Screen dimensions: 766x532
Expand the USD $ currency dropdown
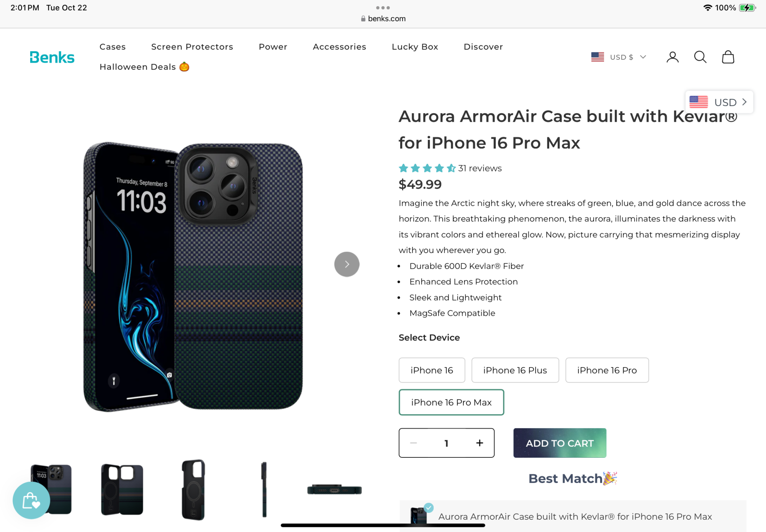(x=619, y=57)
